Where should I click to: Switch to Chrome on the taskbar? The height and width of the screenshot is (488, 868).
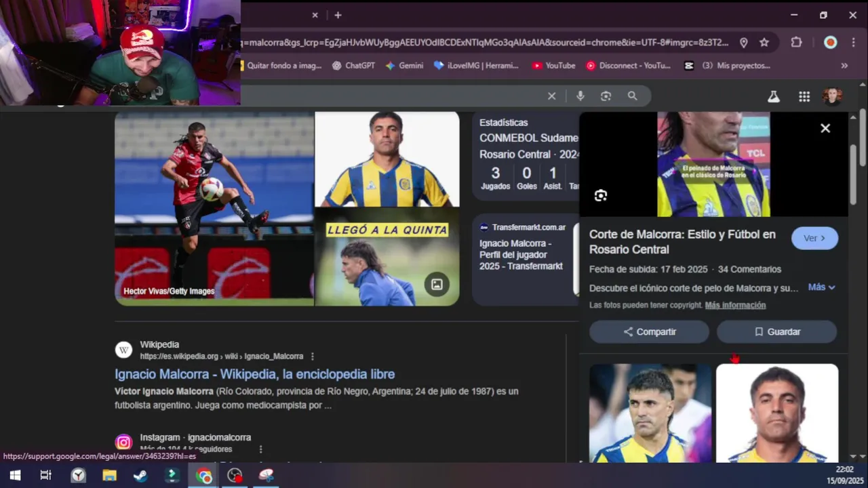point(203,475)
